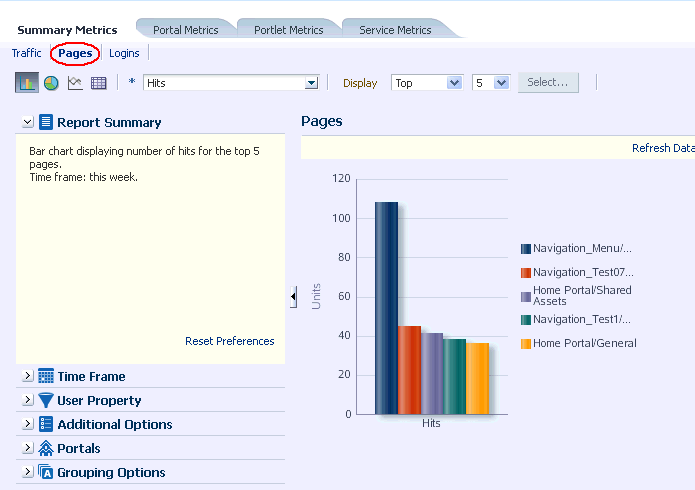The image size is (695, 490).
Task: Expand the Grouping Options section
Action: pyautogui.click(x=27, y=472)
